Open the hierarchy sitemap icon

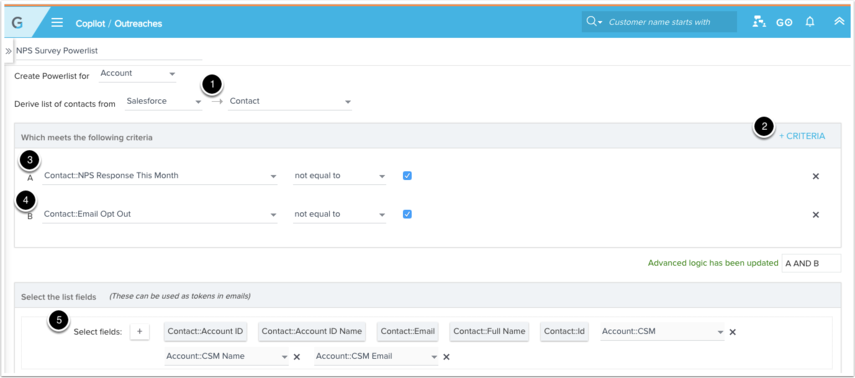[x=759, y=22]
